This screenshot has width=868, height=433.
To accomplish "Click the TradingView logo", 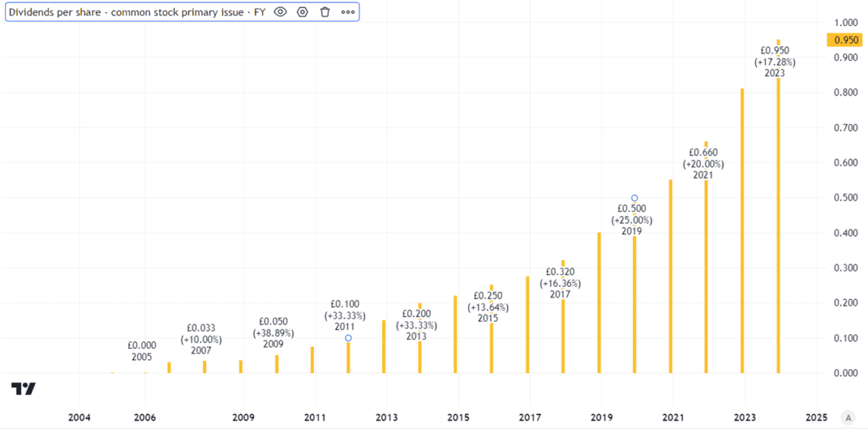I will [23, 389].
